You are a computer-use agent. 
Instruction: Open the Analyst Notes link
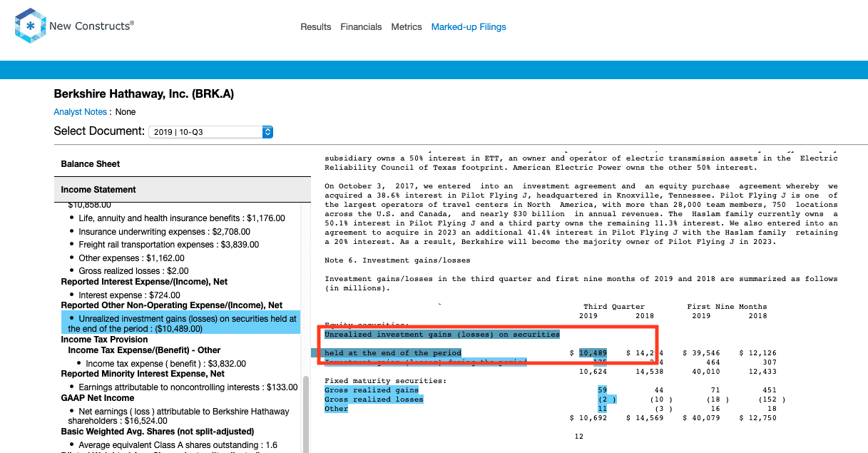[80, 112]
